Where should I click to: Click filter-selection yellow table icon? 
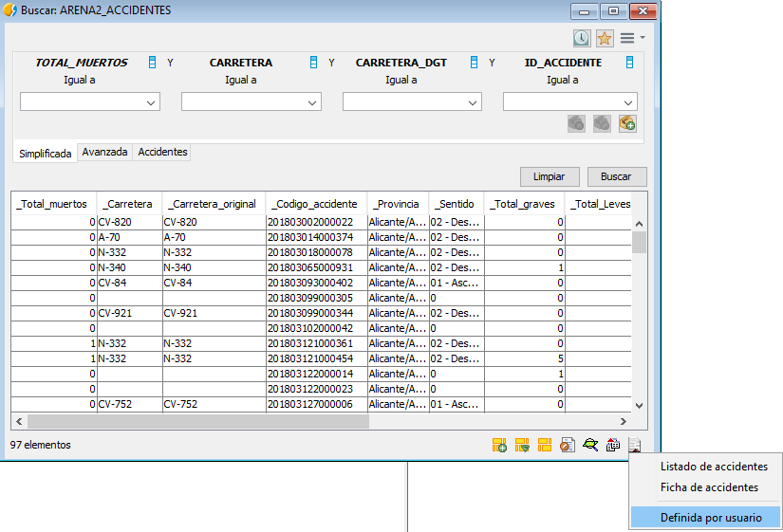522,445
